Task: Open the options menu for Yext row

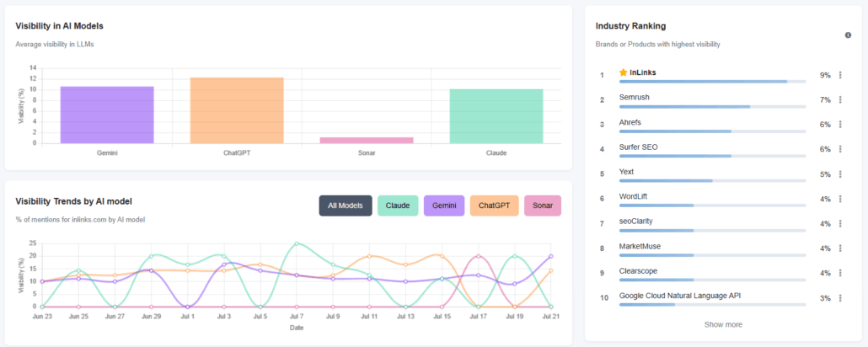Action: pos(840,173)
